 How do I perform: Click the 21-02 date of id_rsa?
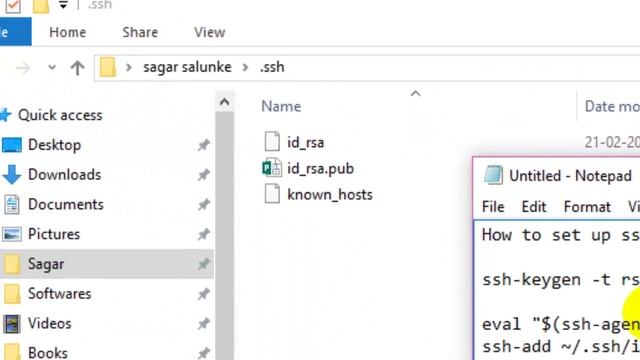point(612,142)
